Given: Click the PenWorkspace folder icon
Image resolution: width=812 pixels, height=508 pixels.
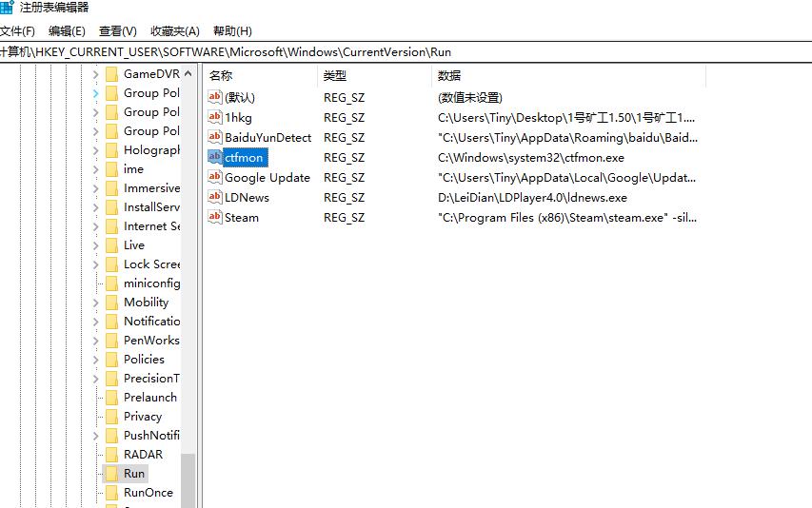Looking at the screenshot, I should [x=111, y=341].
